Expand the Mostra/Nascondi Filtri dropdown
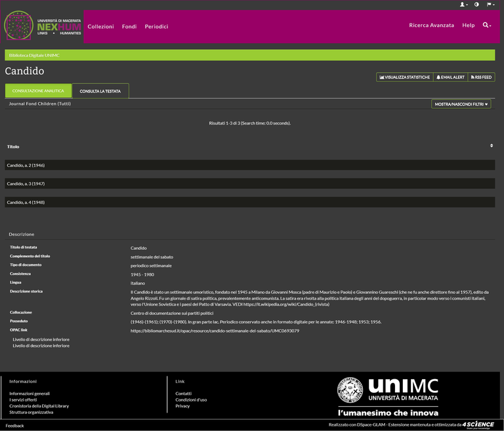The height and width of the screenshot is (431, 504). click(x=461, y=104)
